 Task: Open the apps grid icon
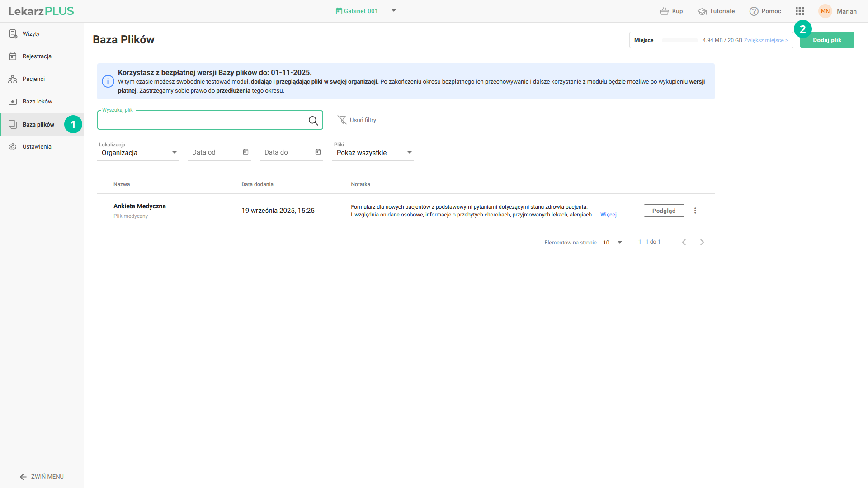[800, 11]
